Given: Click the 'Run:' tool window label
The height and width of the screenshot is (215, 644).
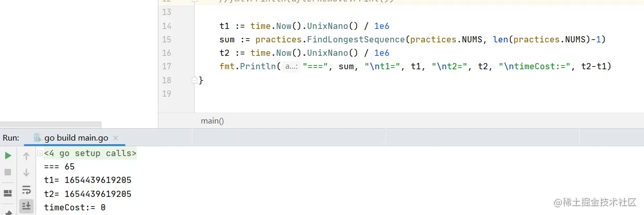Looking at the screenshot, I should point(11,137).
